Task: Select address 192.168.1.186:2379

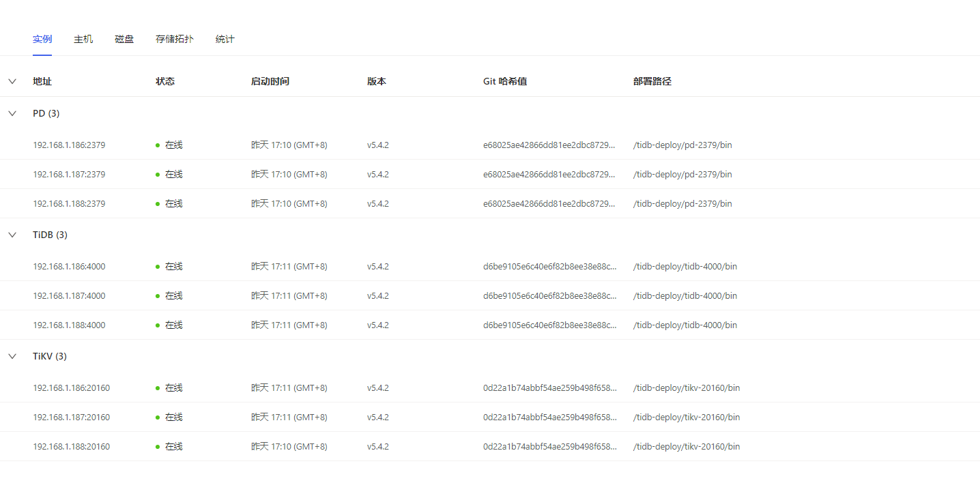Action: tap(69, 145)
